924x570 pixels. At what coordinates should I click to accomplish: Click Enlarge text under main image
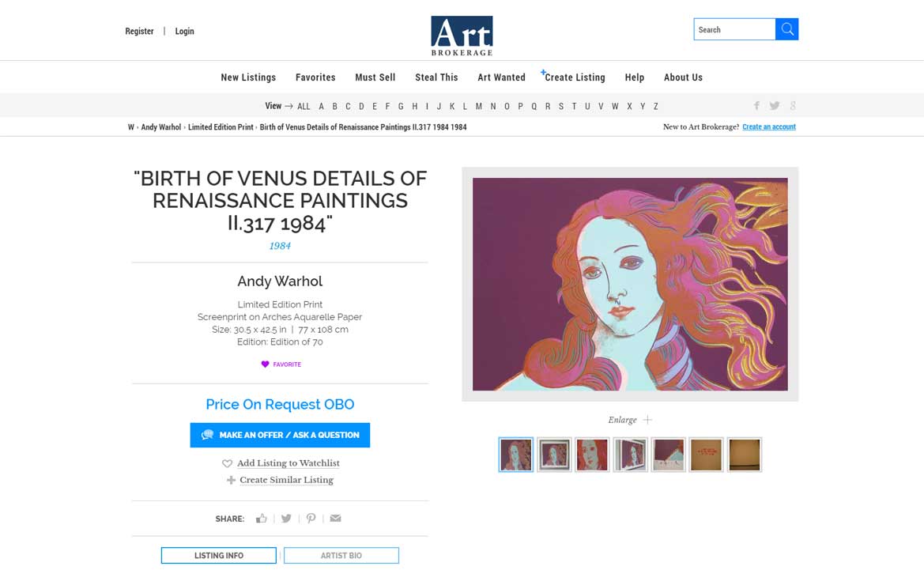coord(622,420)
